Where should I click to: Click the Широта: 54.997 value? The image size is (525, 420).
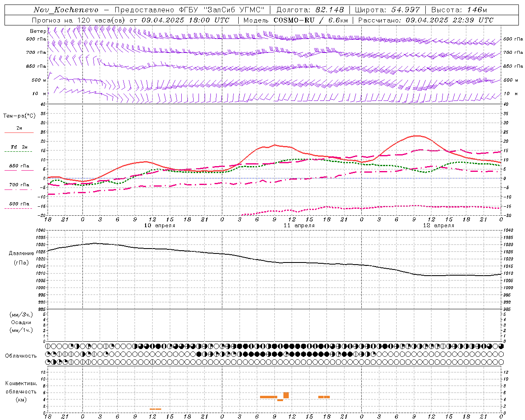click(x=387, y=10)
